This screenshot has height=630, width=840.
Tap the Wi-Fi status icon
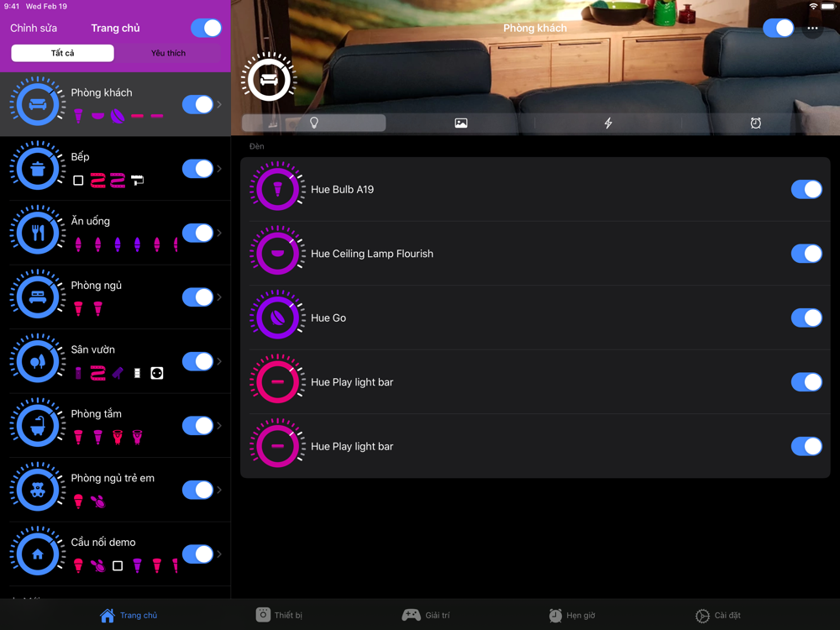point(813,7)
